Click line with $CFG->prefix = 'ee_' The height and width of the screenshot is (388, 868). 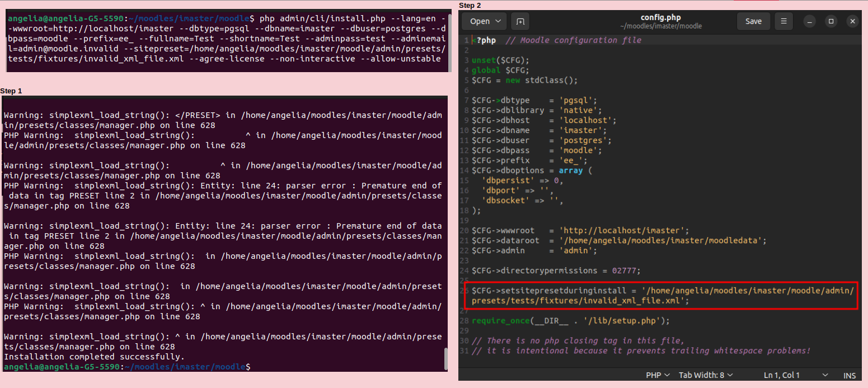(x=529, y=160)
